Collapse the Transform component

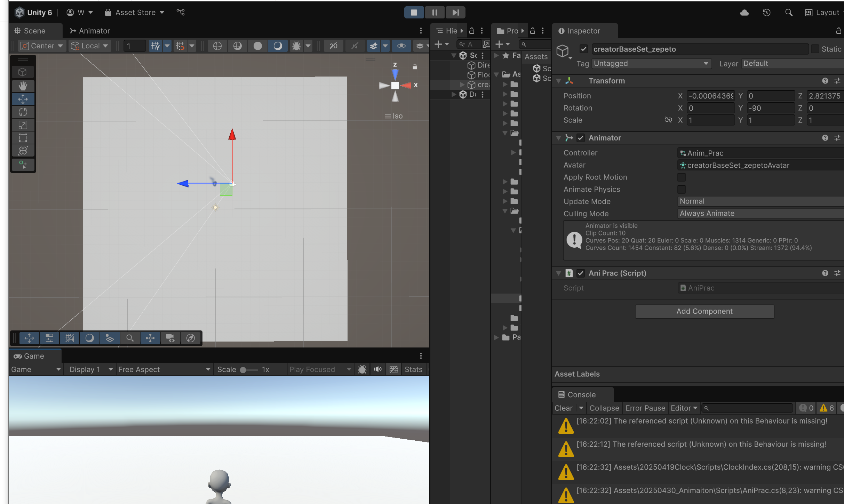click(x=559, y=81)
